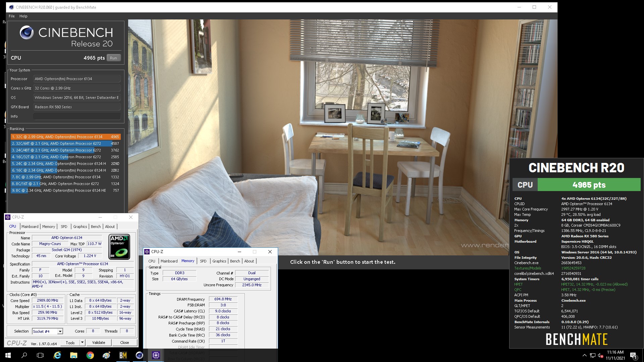The image size is (644, 362).
Task: Click the Cinebench logo sphere icon
Action: (26, 33)
